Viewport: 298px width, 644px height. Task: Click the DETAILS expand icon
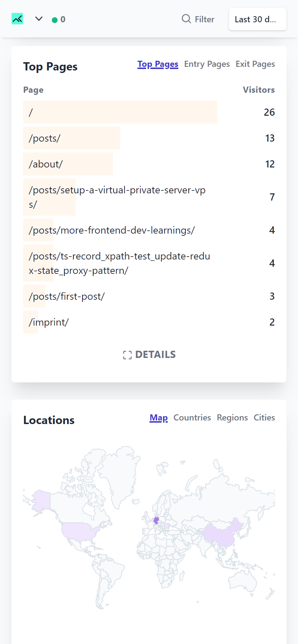pyautogui.click(x=127, y=355)
